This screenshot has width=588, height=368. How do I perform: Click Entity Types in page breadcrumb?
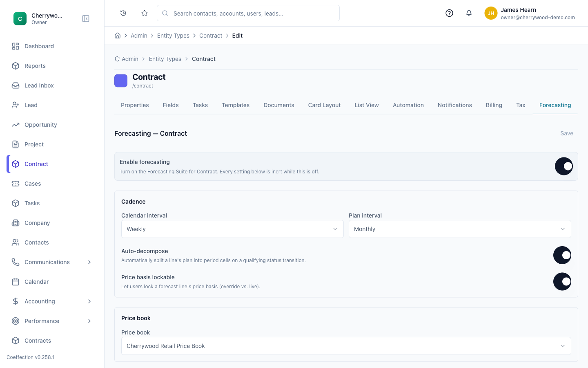point(165,59)
